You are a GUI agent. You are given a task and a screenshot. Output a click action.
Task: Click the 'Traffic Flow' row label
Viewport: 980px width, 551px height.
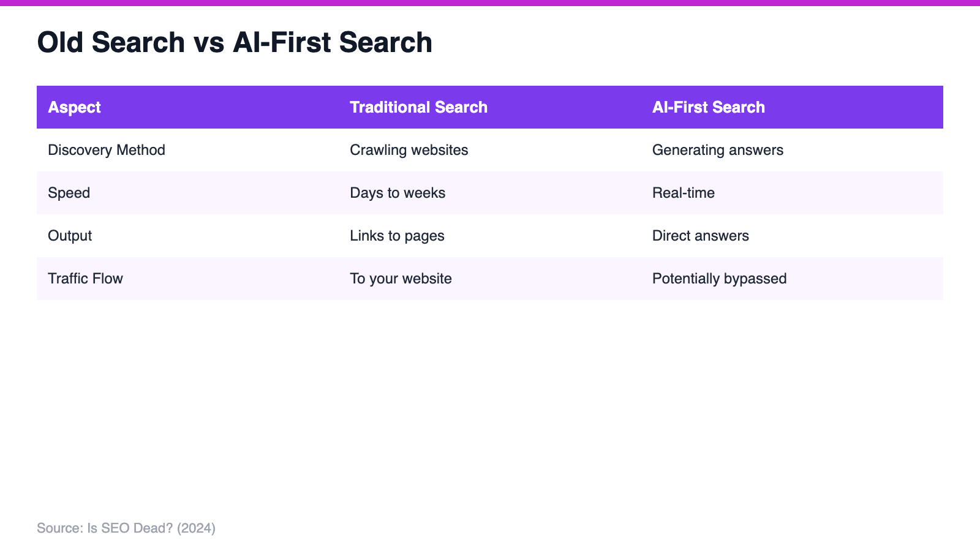click(187, 279)
